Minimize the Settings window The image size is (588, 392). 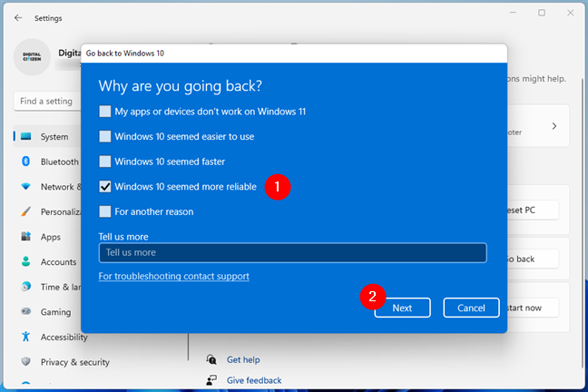pyautogui.click(x=513, y=13)
